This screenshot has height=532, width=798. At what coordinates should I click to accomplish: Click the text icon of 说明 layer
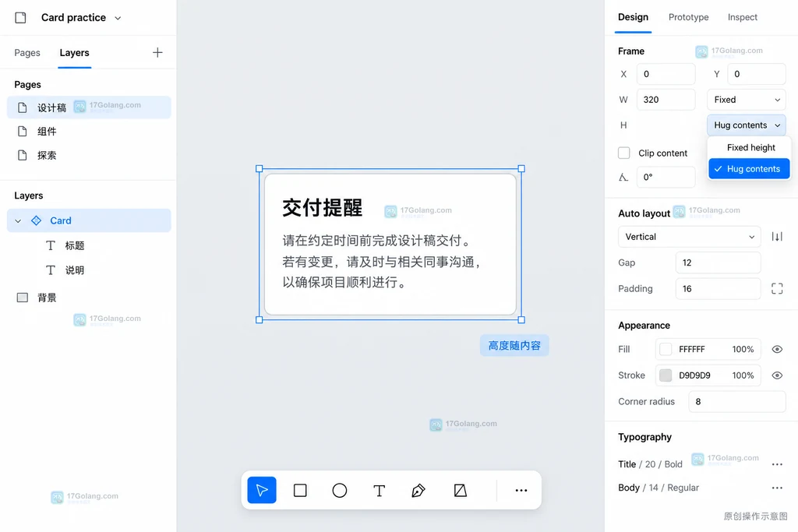pyautogui.click(x=51, y=270)
